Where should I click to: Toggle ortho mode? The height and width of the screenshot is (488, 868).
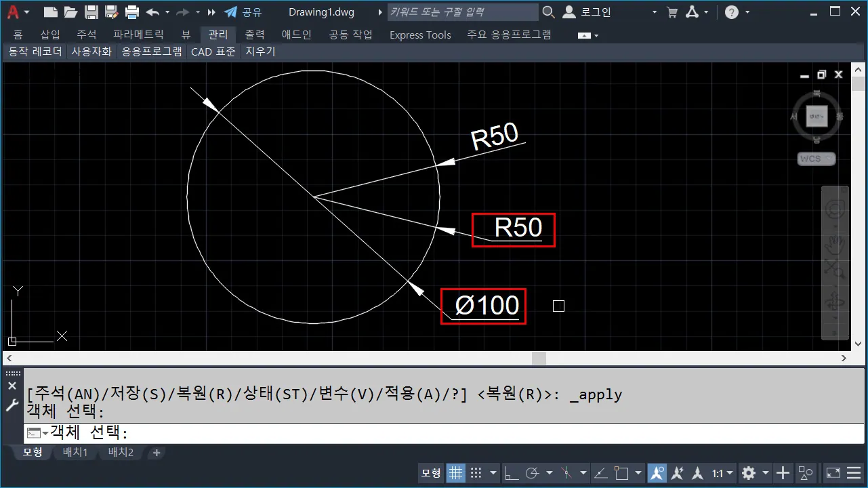click(513, 472)
